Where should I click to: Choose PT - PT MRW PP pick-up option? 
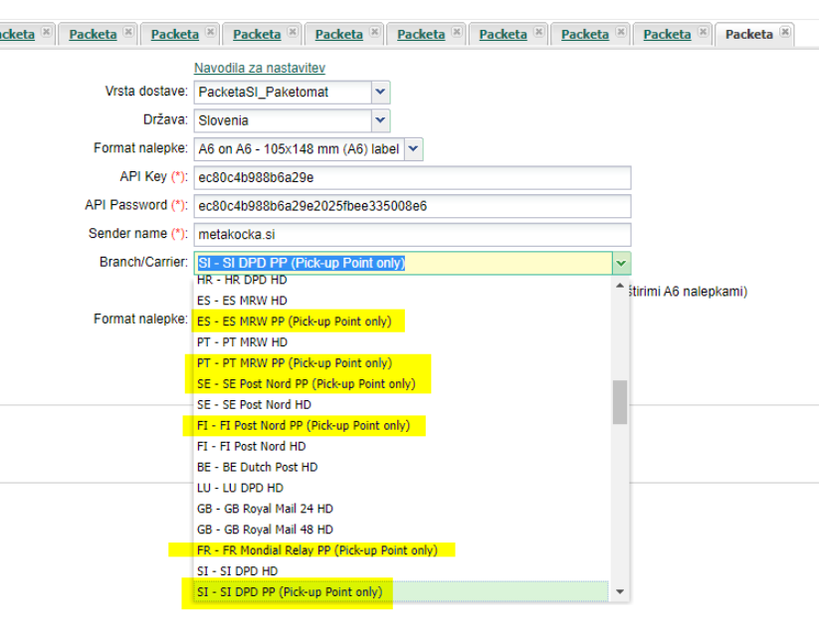(x=401, y=363)
